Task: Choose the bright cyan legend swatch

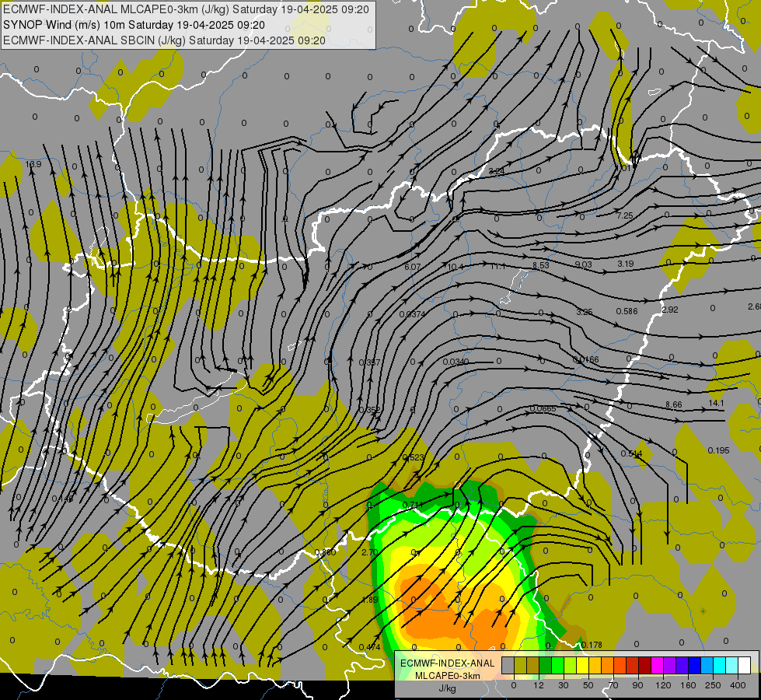Action: tap(719, 666)
